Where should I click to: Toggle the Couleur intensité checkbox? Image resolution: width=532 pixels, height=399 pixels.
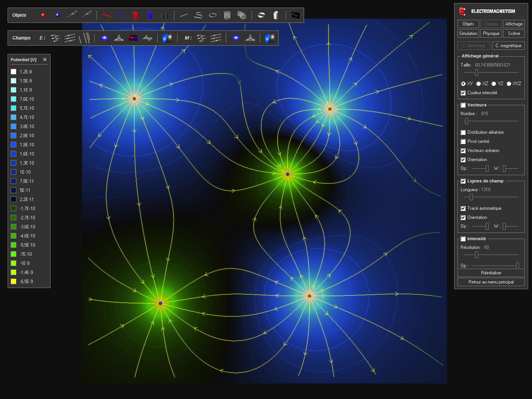pyautogui.click(x=463, y=93)
